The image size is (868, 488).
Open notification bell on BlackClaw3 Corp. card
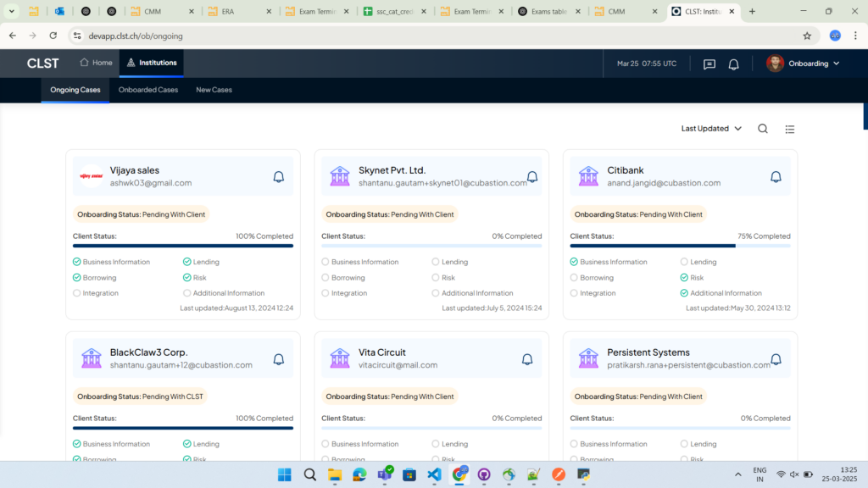(x=278, y=359)
